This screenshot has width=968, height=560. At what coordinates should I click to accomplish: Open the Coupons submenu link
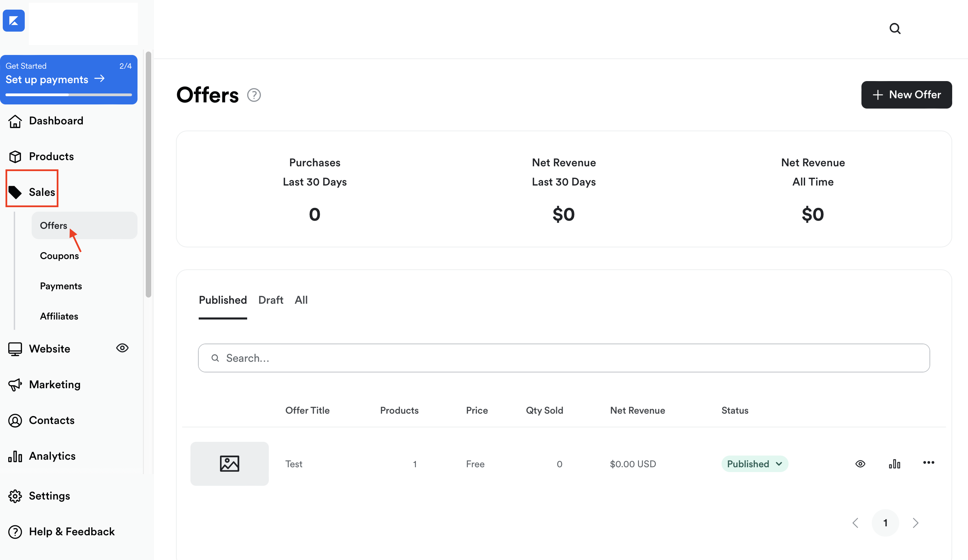59,256
